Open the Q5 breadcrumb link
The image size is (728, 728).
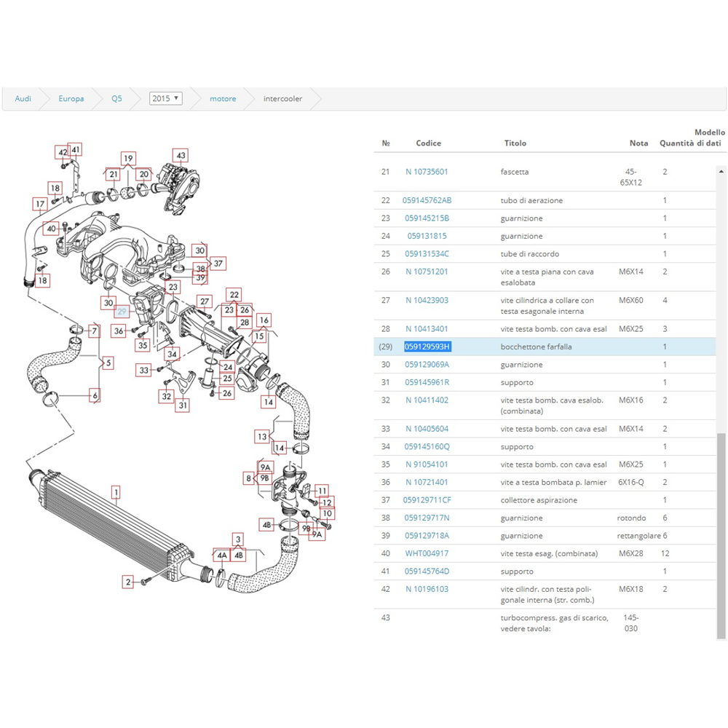pyautogui.click(x=116, y=98)
